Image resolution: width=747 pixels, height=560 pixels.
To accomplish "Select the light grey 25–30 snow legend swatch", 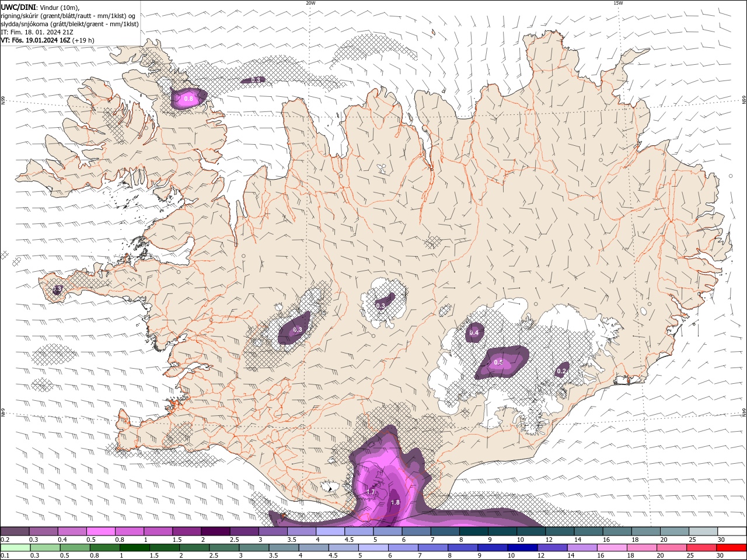I will pyautogui.click(x=703, y=531).
